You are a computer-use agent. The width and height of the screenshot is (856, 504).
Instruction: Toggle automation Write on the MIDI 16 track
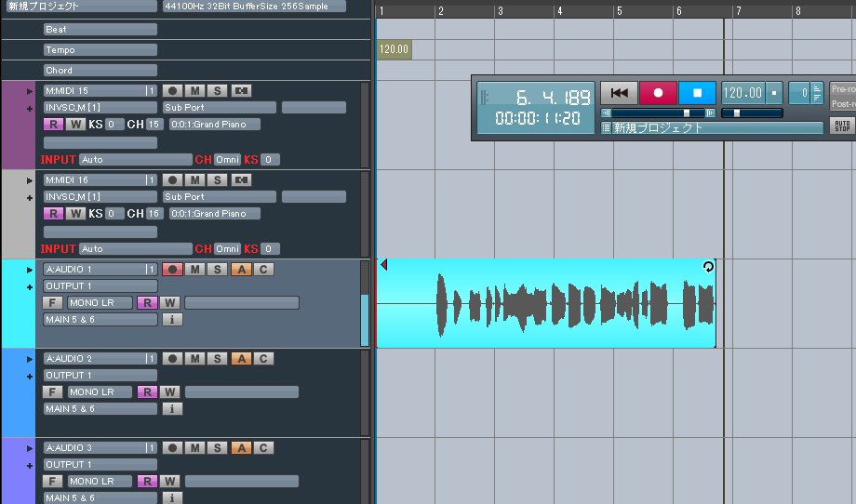pyautogui.click(x=75, y=213)
